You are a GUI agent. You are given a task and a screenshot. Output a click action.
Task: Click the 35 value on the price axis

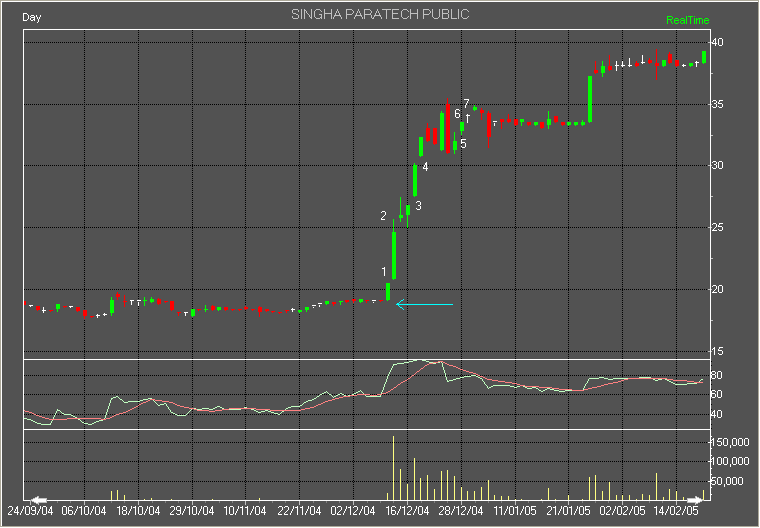tap(717, 105)
